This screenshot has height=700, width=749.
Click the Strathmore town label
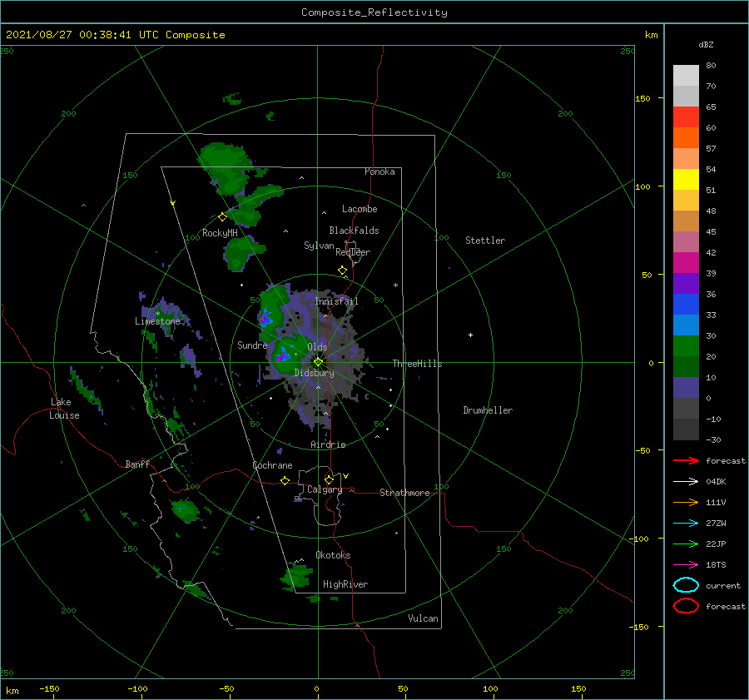404,493
